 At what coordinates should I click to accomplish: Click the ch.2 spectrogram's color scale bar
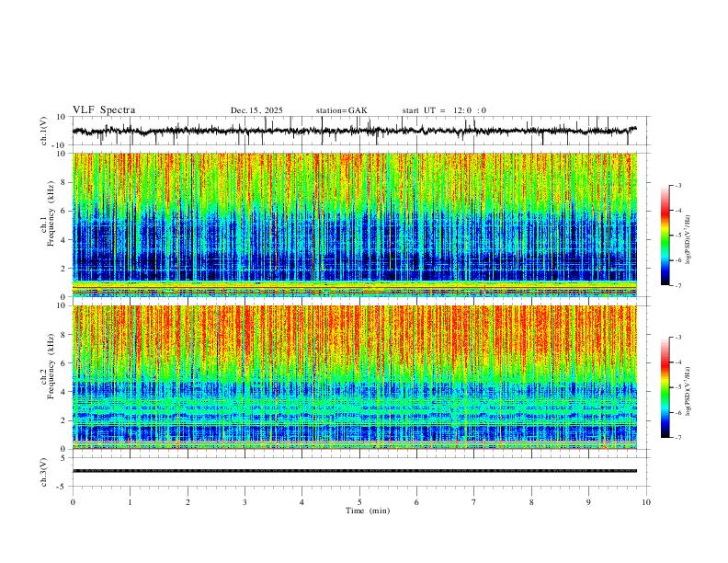point(665,387)
